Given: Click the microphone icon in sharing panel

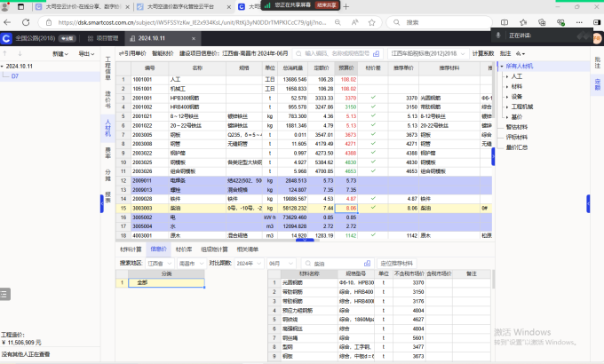Looking at the screenshot, I should (499, 36).
